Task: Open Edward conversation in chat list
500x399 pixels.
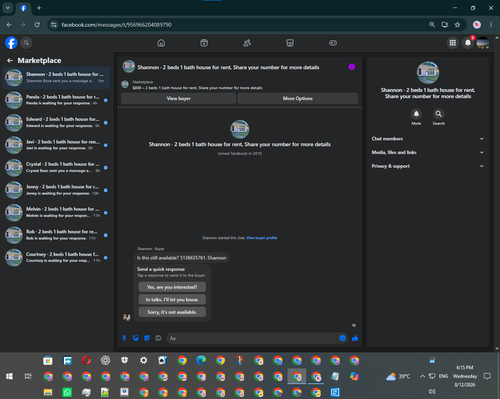Action: [56, 122]
